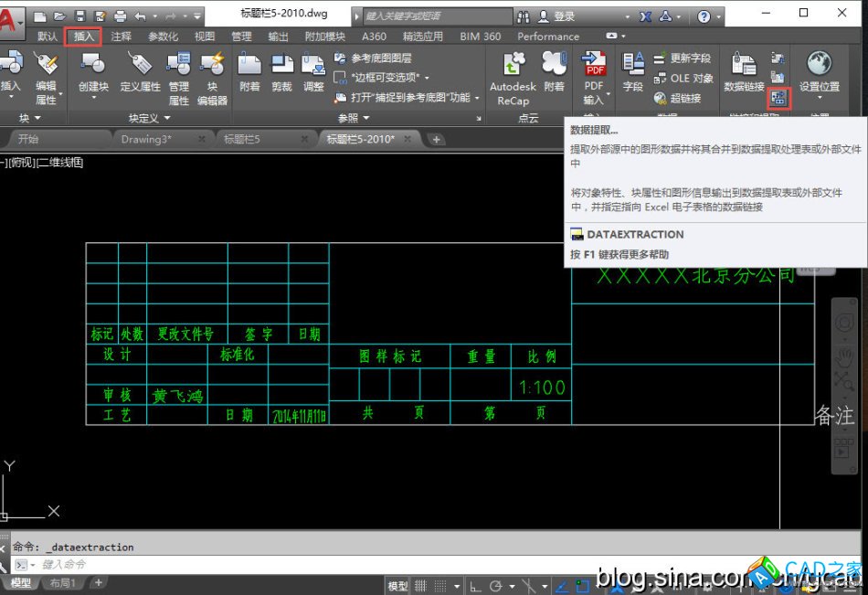Toggle ortho mode in status bar
The height and width of the screenshot is (595, 868).
(475, 586)
